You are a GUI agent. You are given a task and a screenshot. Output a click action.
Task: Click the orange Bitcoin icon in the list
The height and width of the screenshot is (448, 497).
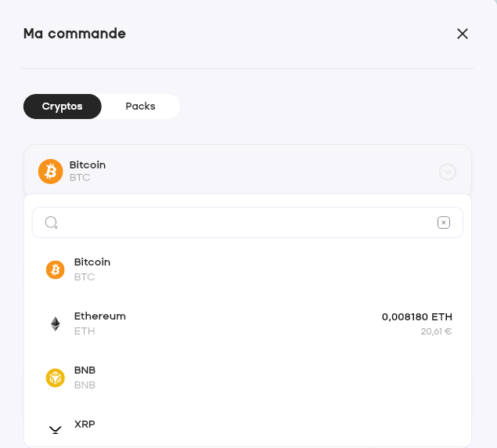55,269
